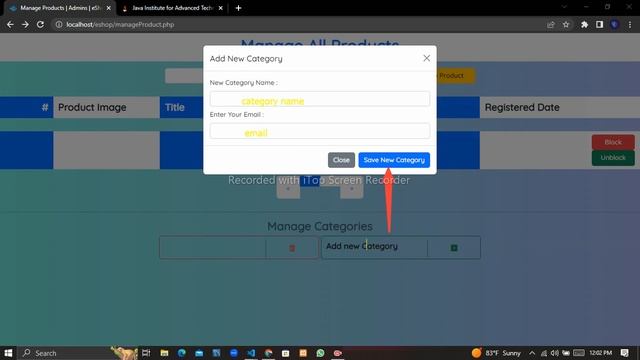640x360 pixels.
Task: Open File Explorer from the taskbar
Action: point(164,353)
